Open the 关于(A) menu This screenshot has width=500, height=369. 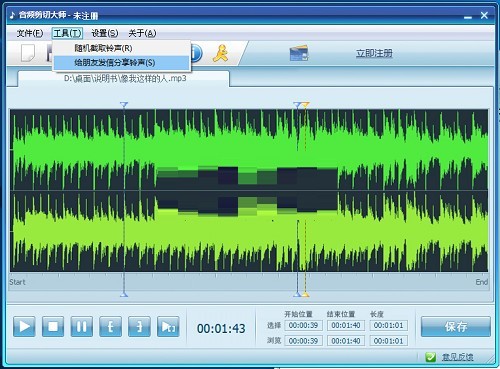click(x=142, y=33)
